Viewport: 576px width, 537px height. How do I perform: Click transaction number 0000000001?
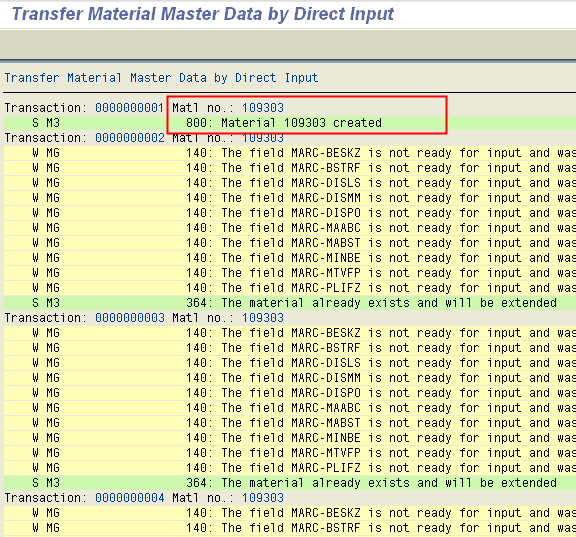(129, 108)
